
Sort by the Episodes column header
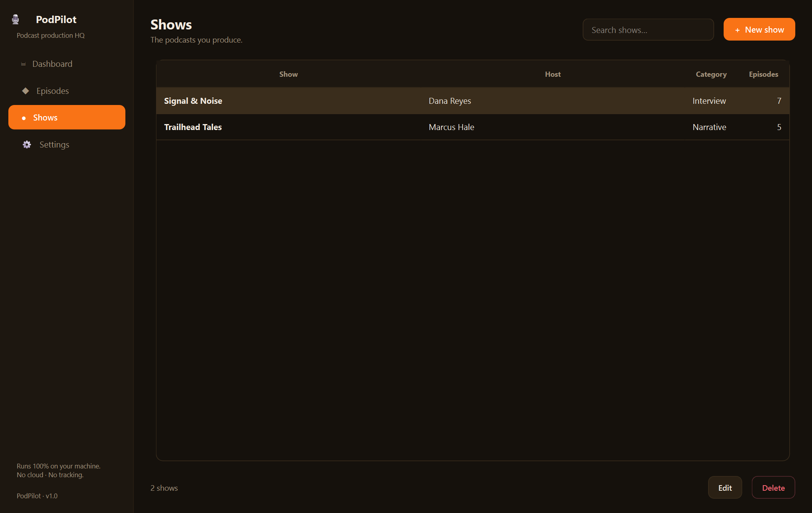pyautogui.click(x=763, y=74)
